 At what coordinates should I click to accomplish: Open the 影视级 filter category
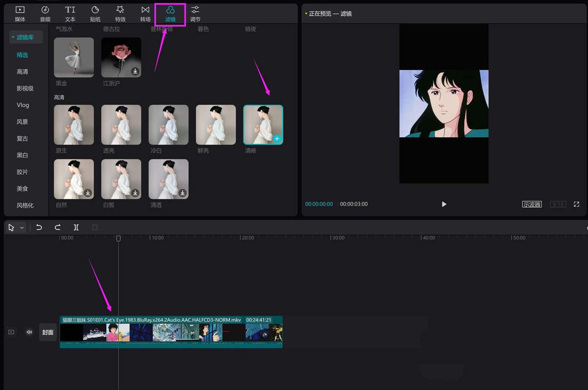pyautogui.click(x=25, y=88)
